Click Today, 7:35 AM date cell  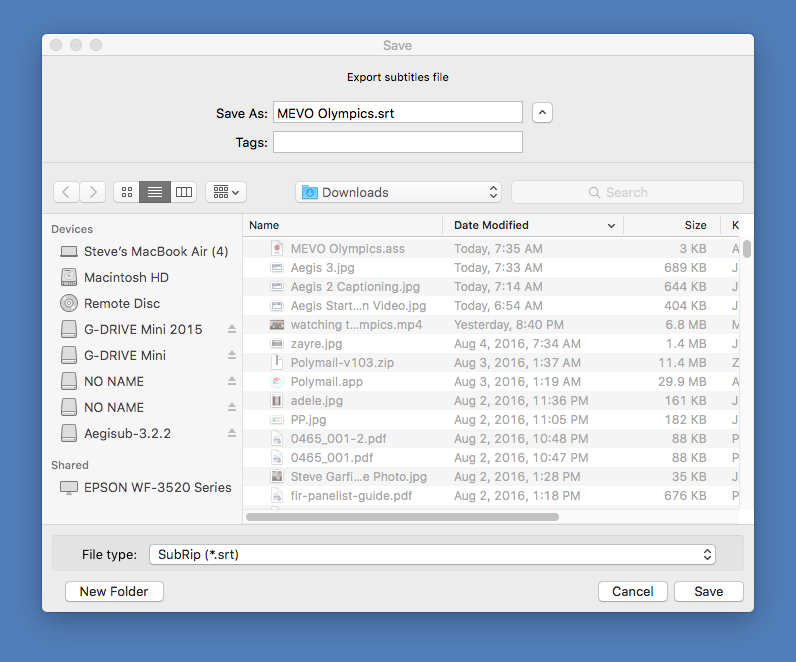[x=498, y=249]
